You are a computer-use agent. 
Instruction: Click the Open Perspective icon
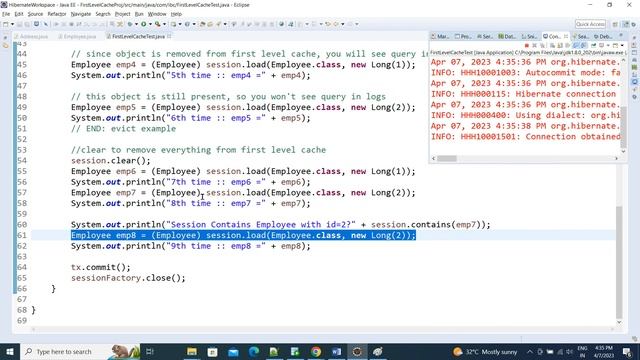coord(615,24)
